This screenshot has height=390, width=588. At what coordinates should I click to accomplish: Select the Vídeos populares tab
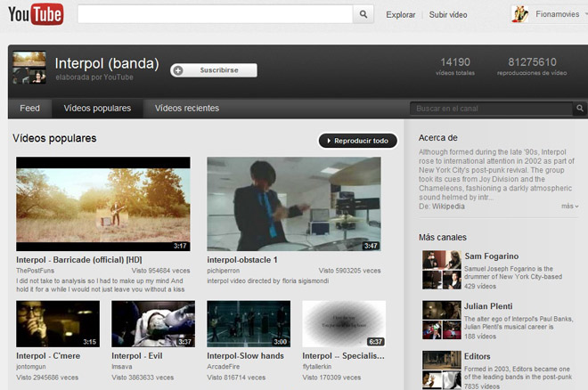(97, 109)
